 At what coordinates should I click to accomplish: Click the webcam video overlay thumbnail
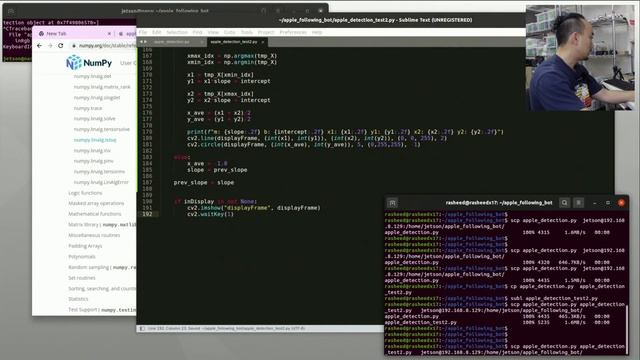coord(580,57)
